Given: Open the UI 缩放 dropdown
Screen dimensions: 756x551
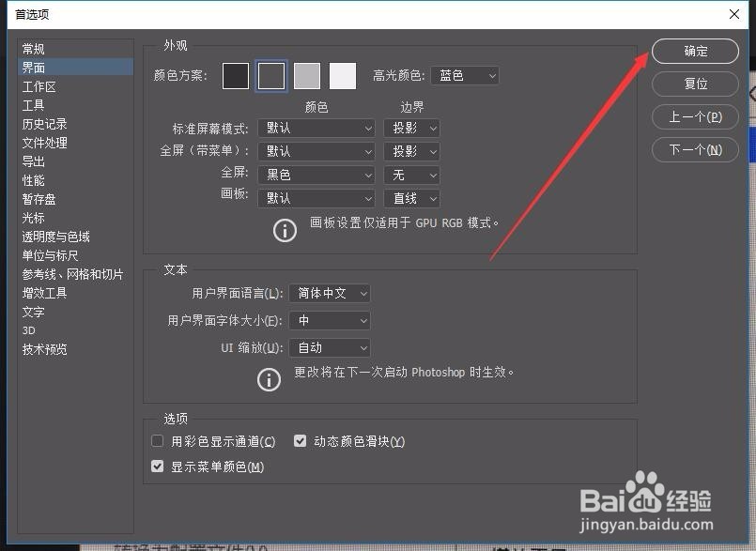Looking at the screenshot, I should (329, 347).
